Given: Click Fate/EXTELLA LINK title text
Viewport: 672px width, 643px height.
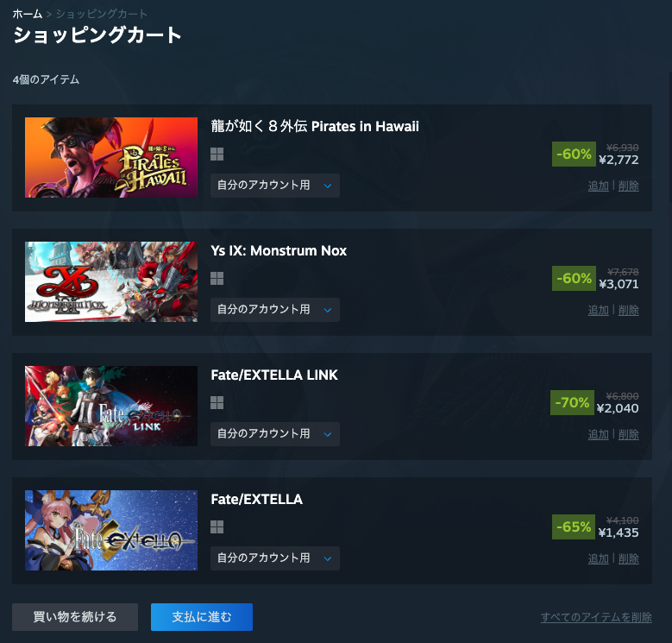Looking at the screenshot, I should click(x=274, y=375).
